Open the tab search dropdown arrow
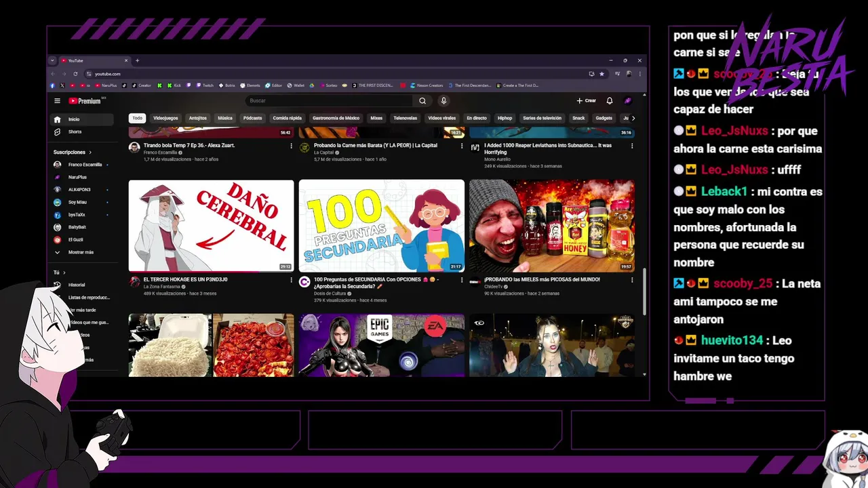This screenshot has height=488, width=868. click(52, 60)
